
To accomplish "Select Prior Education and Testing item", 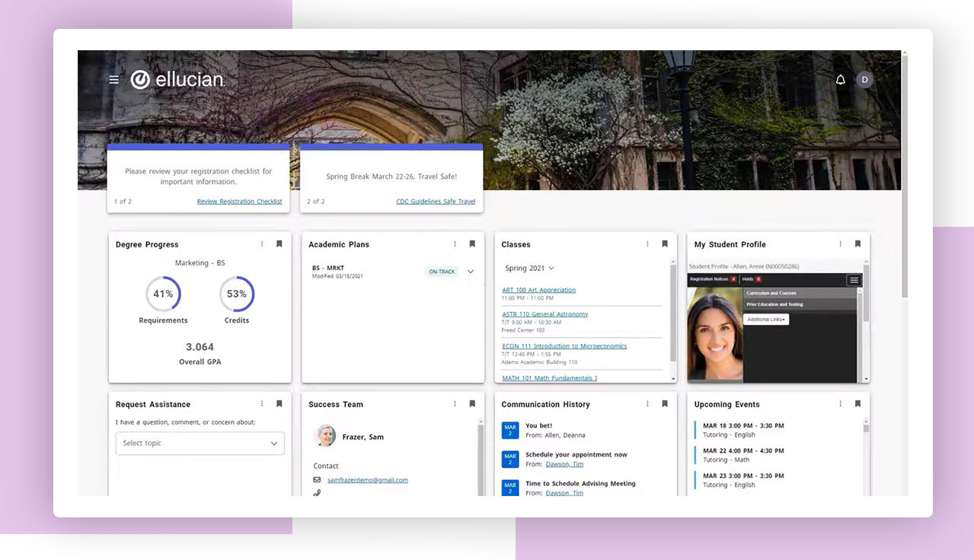I will click(x=774, y=304).
